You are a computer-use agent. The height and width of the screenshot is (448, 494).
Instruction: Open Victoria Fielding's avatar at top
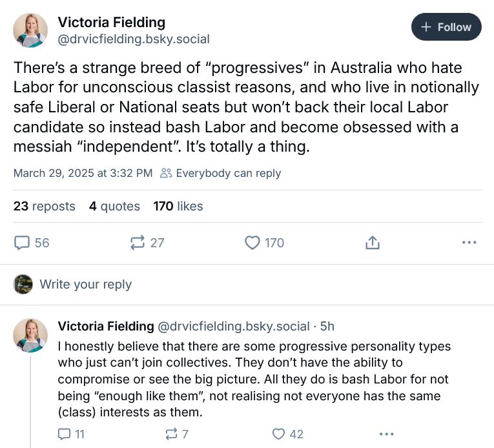30,30
